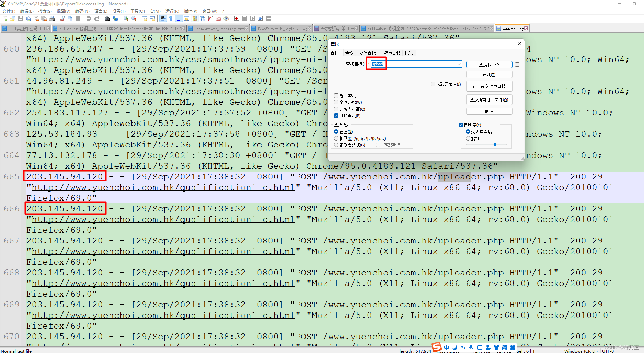Enable the 匹配大小写 checkbox
644x353 pixels.
336,109
